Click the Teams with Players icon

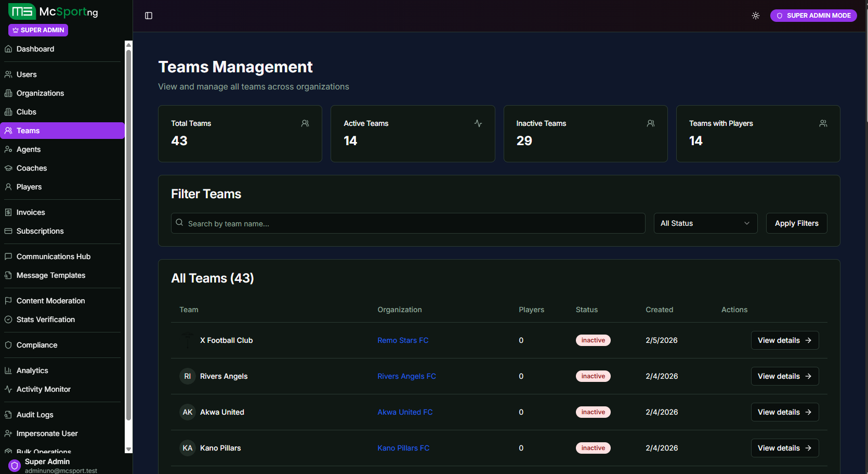(823, 123)
